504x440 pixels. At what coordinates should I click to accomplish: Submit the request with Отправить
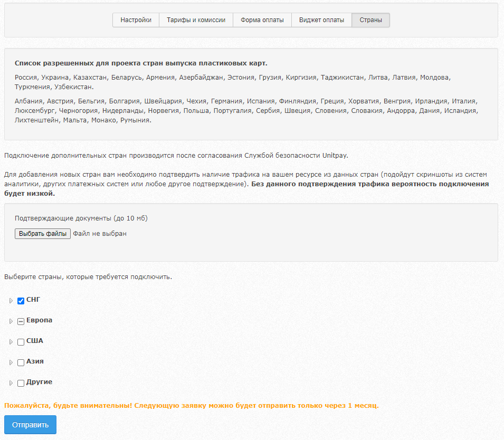[x=30, y=425]
